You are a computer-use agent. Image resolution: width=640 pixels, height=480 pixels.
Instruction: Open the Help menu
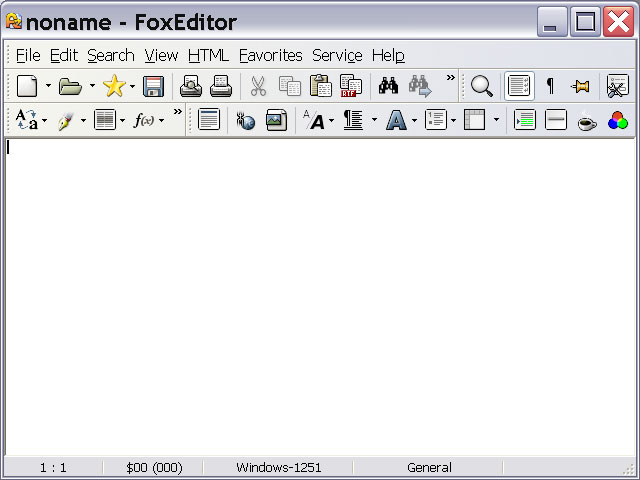[x=388, y=56]
